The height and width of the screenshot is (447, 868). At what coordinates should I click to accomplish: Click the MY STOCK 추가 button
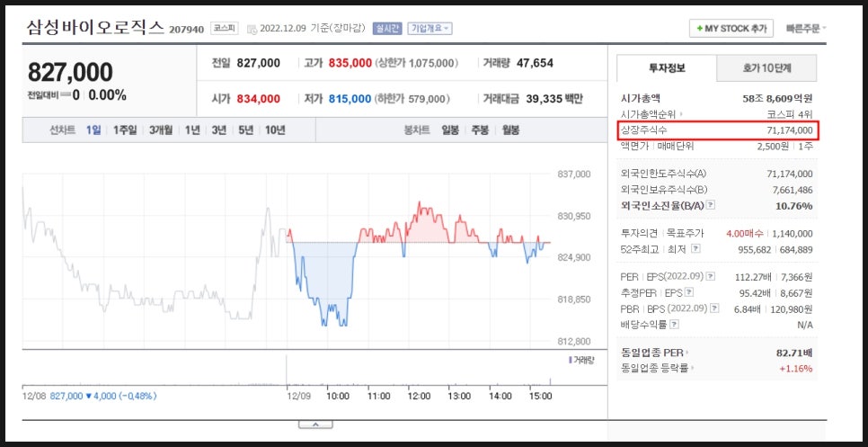(731, 28)
